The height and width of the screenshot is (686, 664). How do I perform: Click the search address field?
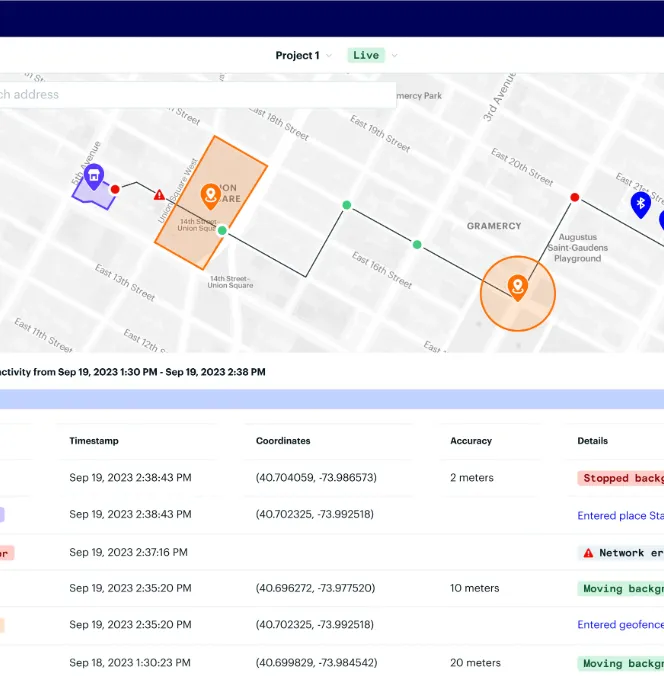click(198, 94)
